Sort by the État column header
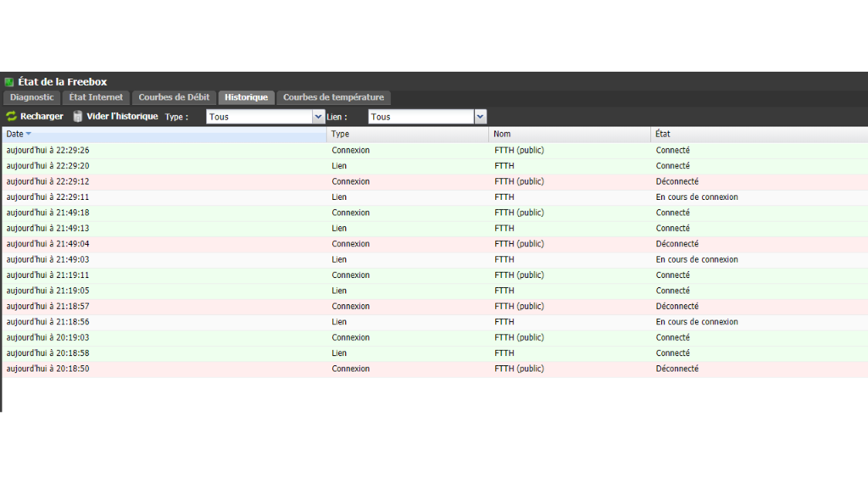This screenshot has width=868, height=488. 759,134
